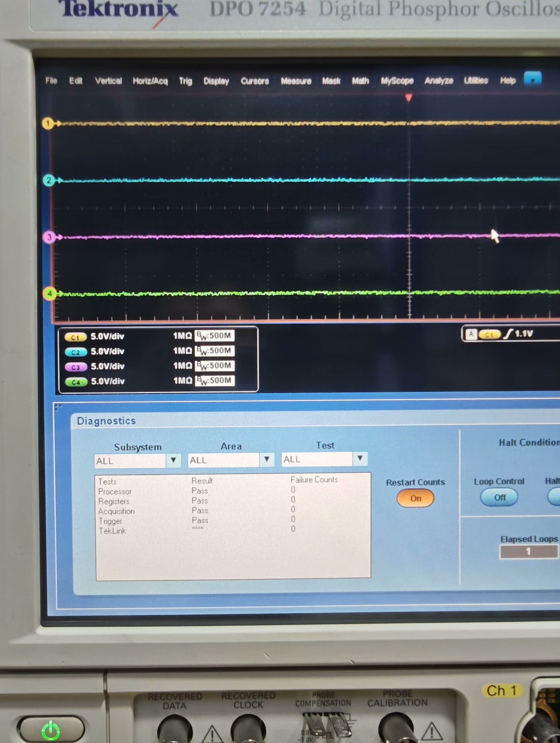This screenshot has height=743, width=560.
Task: Click C4 bandwidth 500M indicator
Action: 215,380
